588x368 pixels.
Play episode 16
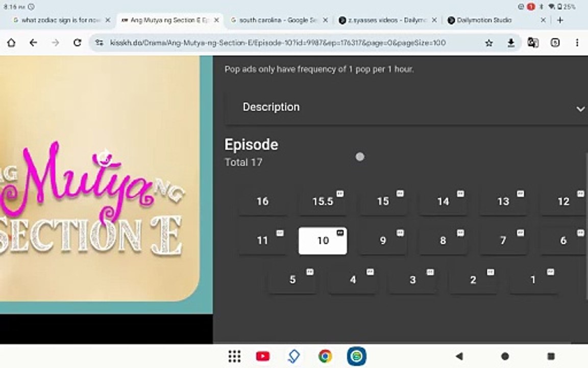click(262, 201)
